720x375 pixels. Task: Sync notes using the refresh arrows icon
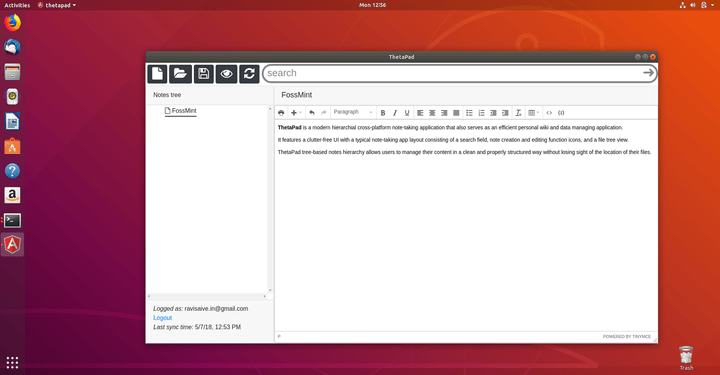click(249, 74)
